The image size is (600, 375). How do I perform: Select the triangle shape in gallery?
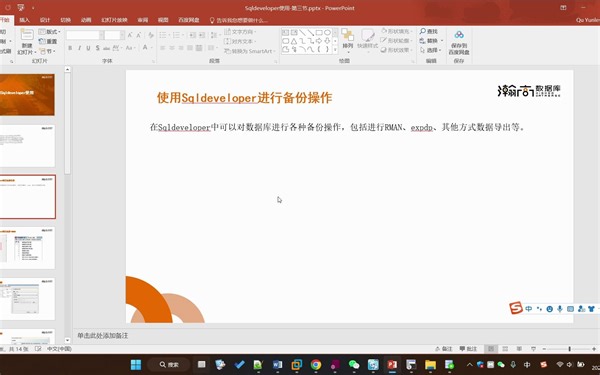tap(294, 41)
